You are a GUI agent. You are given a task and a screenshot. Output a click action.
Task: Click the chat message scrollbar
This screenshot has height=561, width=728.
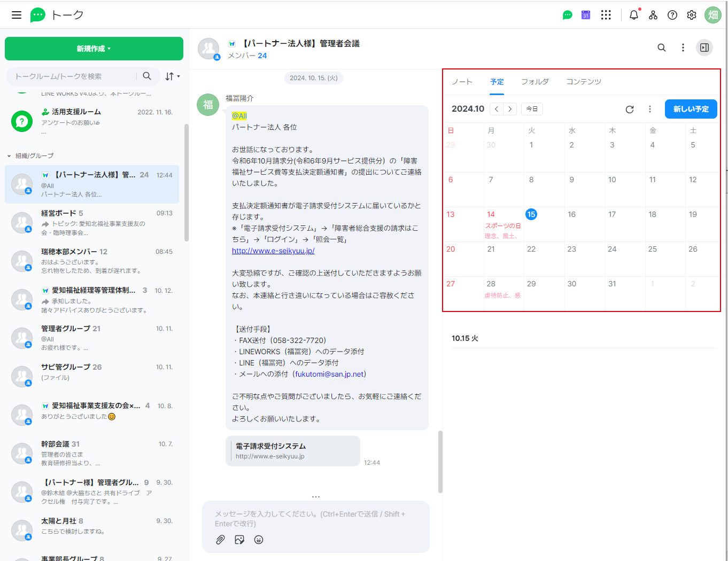click(440, 462)
